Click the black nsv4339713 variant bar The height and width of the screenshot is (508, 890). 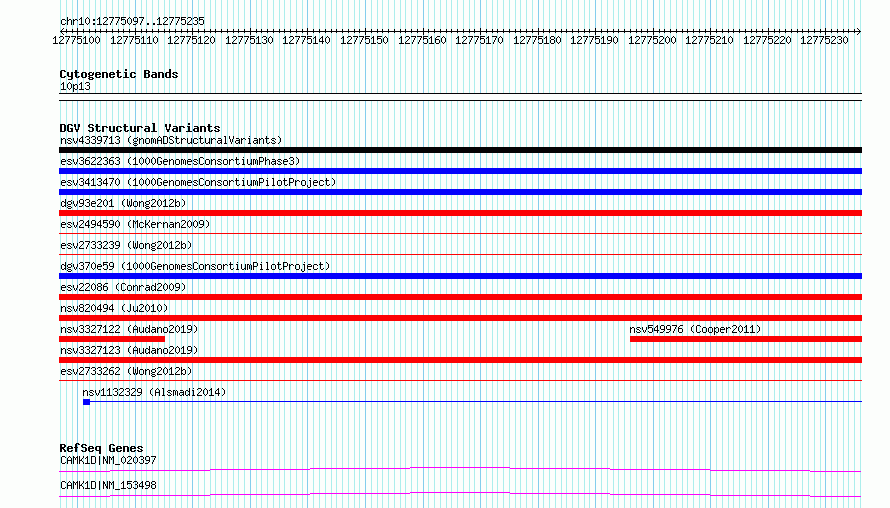460,150
